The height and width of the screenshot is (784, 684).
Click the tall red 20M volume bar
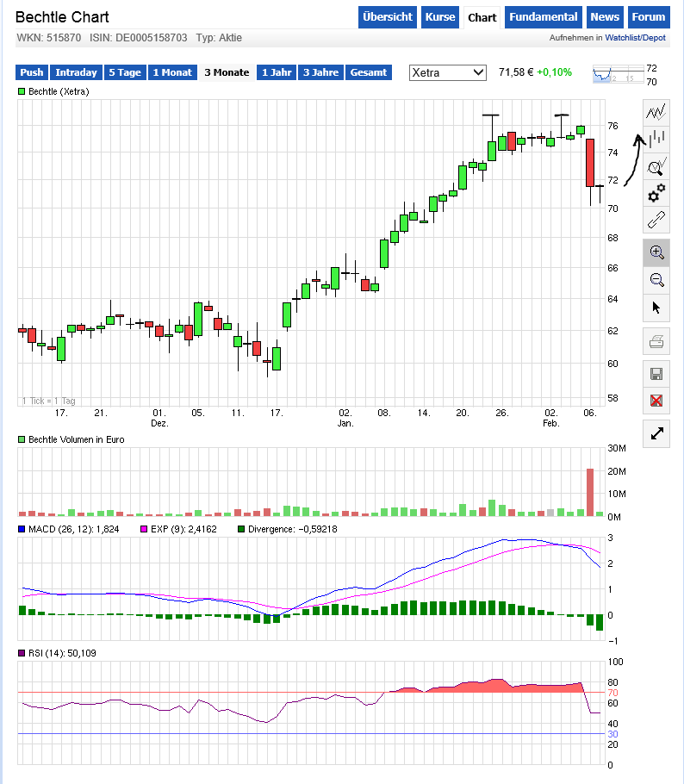point(590,492)
